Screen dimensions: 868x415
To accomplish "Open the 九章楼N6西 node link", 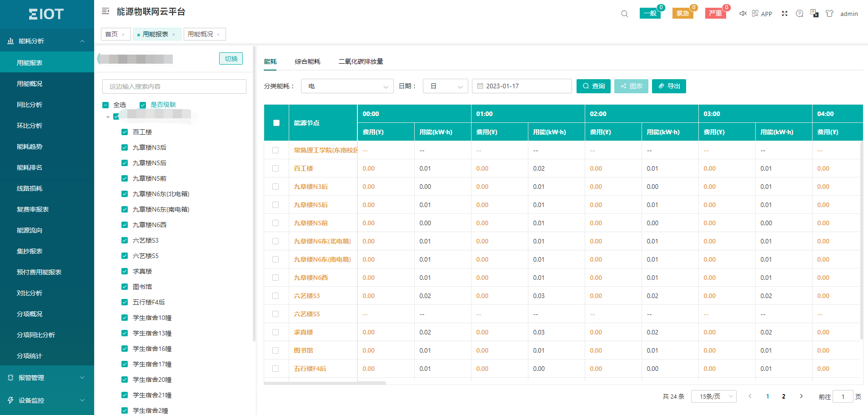I will [311, 278].
